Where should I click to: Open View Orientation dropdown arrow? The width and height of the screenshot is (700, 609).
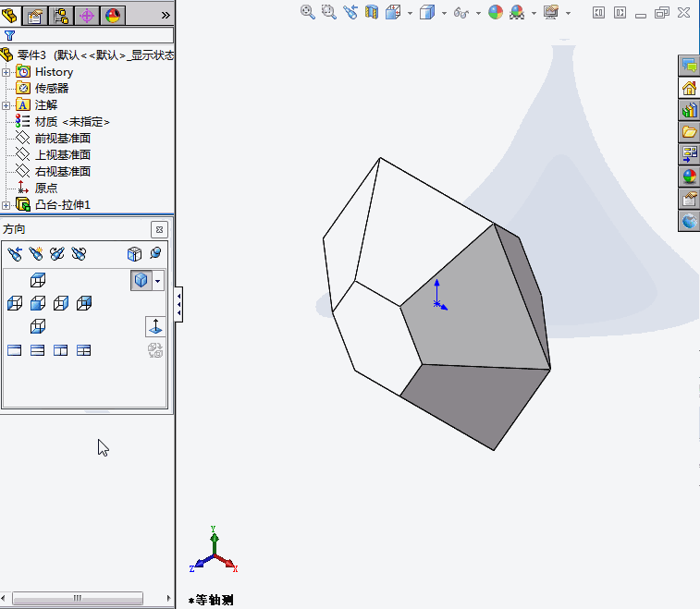(410, 13)
